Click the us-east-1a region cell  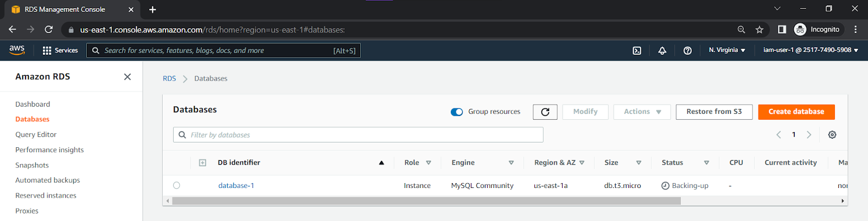551,185
